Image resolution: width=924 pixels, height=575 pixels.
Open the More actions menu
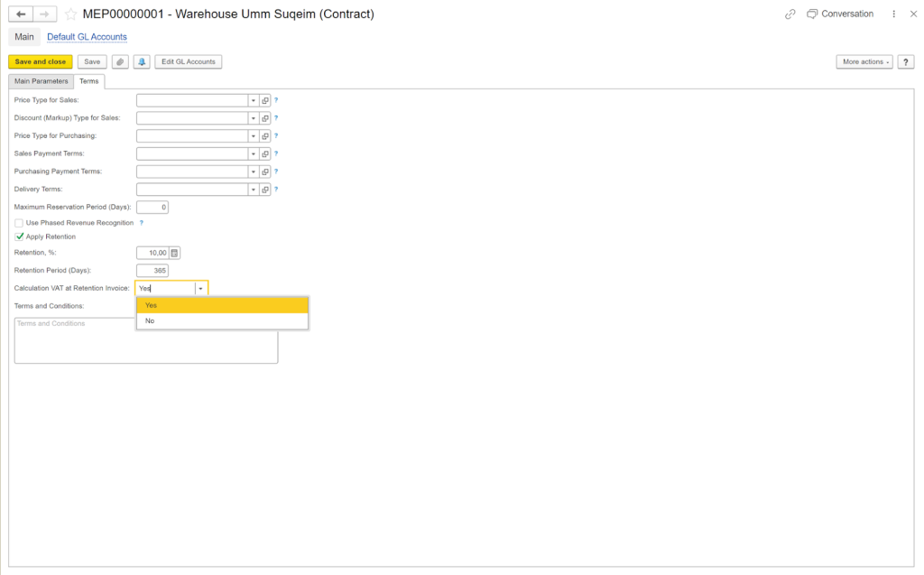[x=864, y=61]
